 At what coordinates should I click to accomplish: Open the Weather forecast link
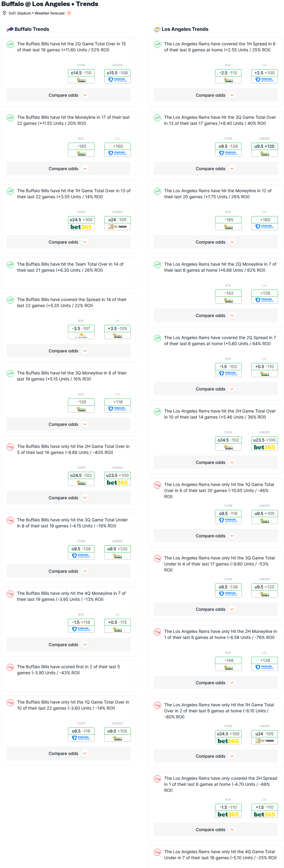tap(50, 13)
